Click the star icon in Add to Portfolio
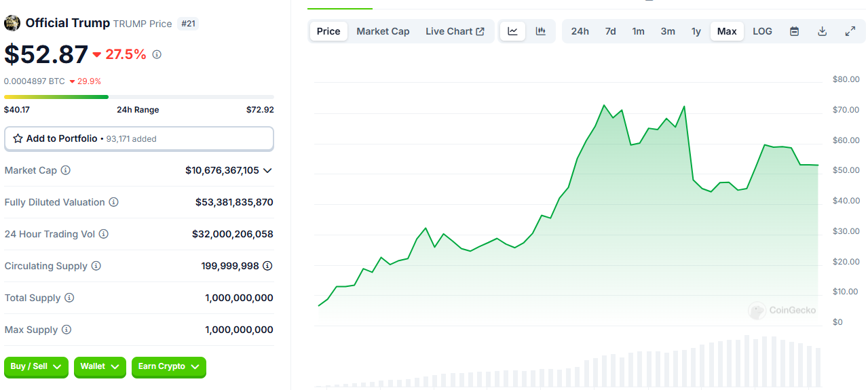This screenshot has width=868, height=390. (18, 138)
